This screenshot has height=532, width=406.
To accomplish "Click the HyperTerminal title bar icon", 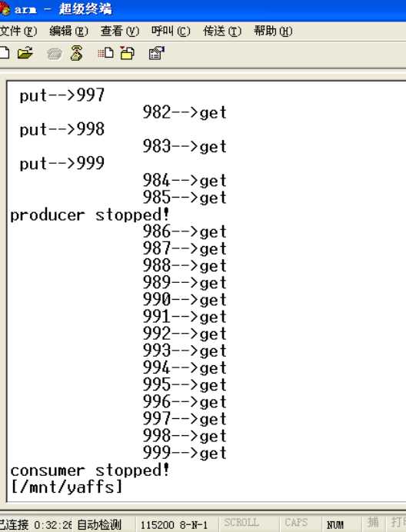I will click(x=5, y=8).
